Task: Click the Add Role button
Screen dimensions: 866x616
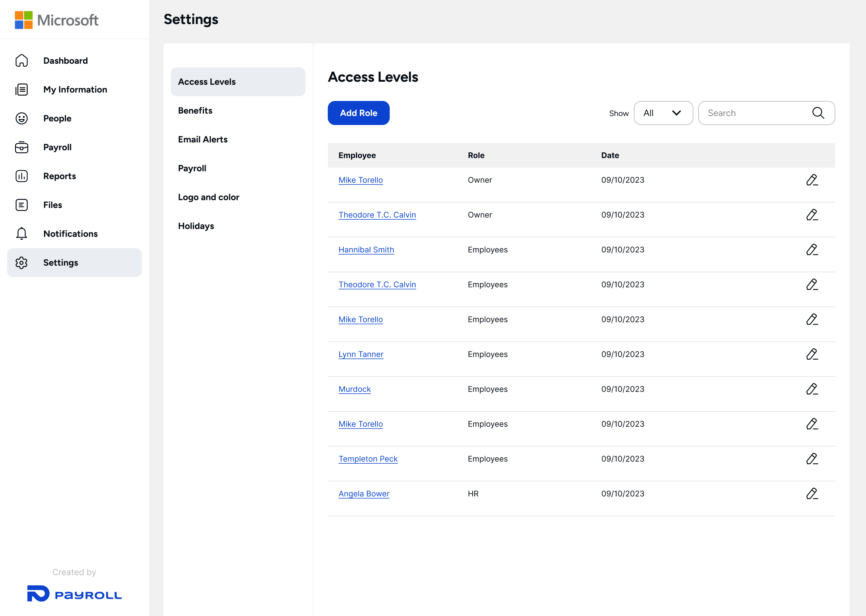Action: [358, 113]
